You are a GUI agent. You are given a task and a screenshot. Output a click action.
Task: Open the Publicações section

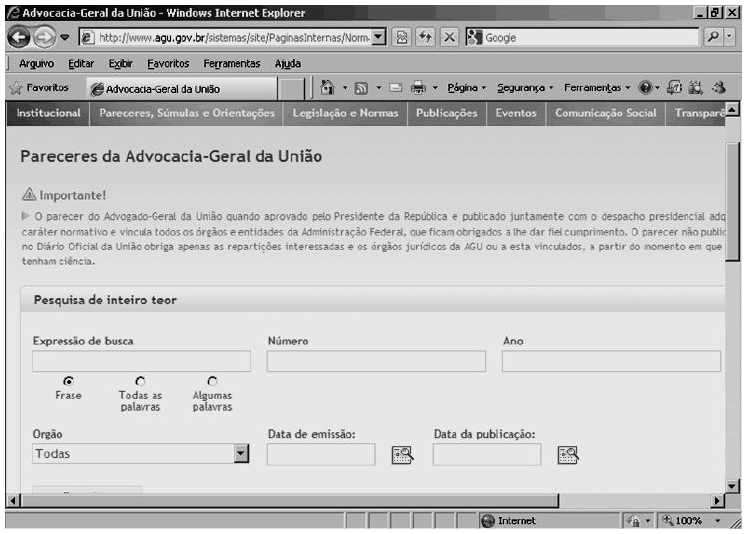click(446, 113)
